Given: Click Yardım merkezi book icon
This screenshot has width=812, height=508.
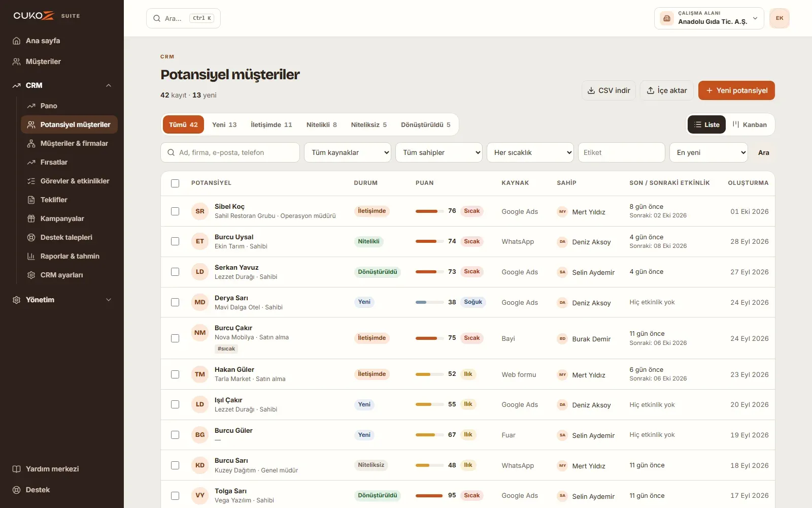Looking at the screenshot, I should pos(16,469).
